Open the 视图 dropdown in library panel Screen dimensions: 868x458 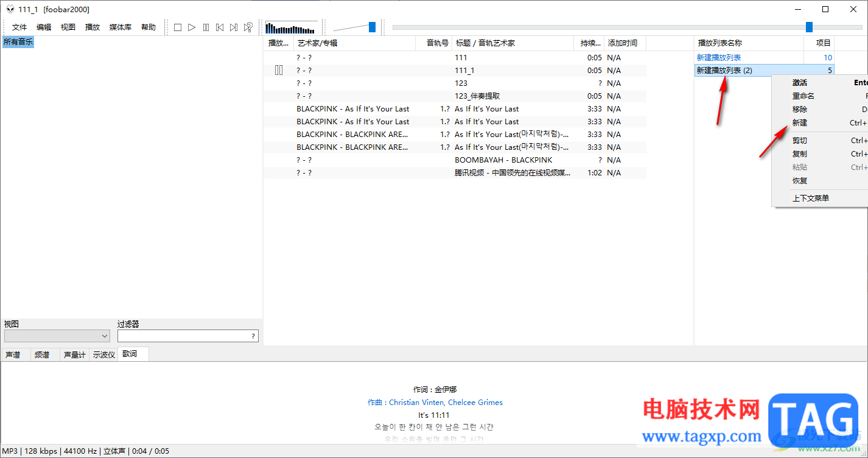click(57, 336)
